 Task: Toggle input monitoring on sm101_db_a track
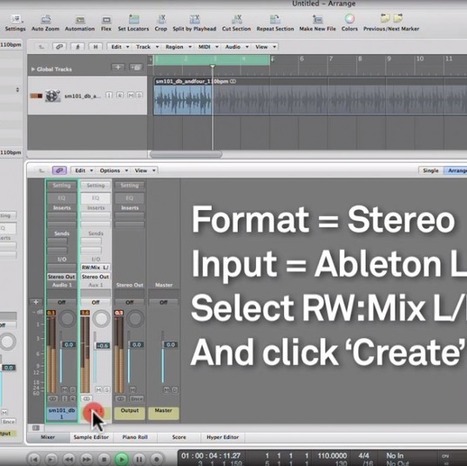(x=109, y=95)
